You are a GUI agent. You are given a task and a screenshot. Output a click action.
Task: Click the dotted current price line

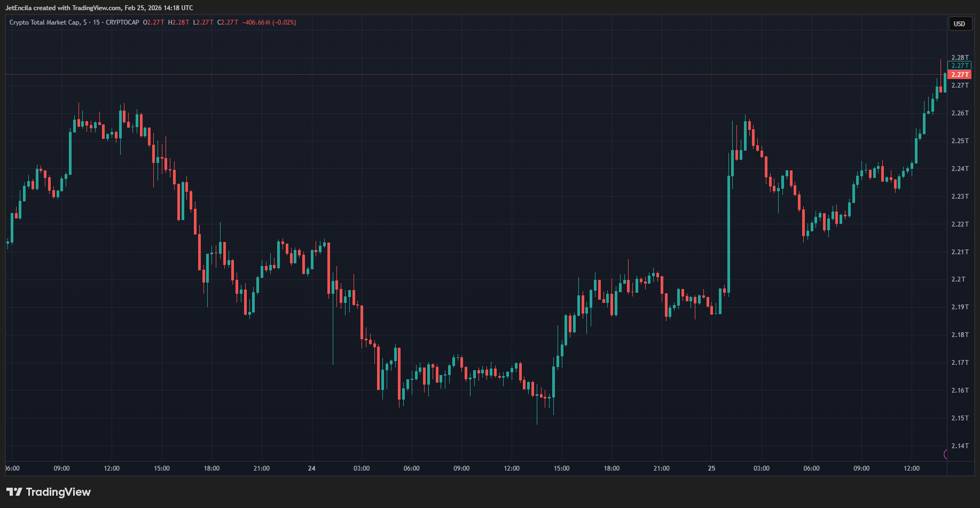click(x=481, y=75)
